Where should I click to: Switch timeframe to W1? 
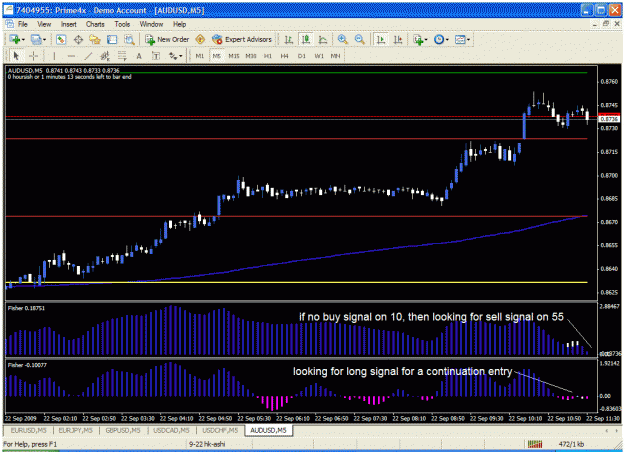[319, 56]
